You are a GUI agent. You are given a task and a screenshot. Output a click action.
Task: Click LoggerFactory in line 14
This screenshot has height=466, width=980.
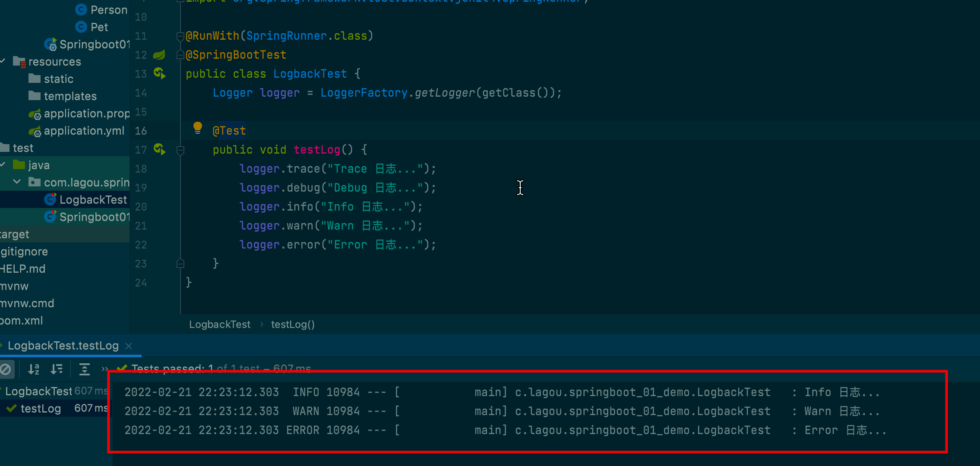pos(364,93)
